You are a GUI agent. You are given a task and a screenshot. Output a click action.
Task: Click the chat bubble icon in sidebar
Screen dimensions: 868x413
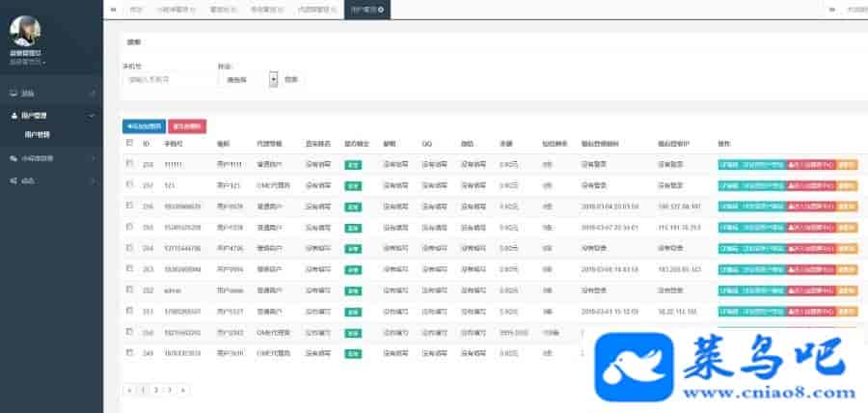click(13, 157)
